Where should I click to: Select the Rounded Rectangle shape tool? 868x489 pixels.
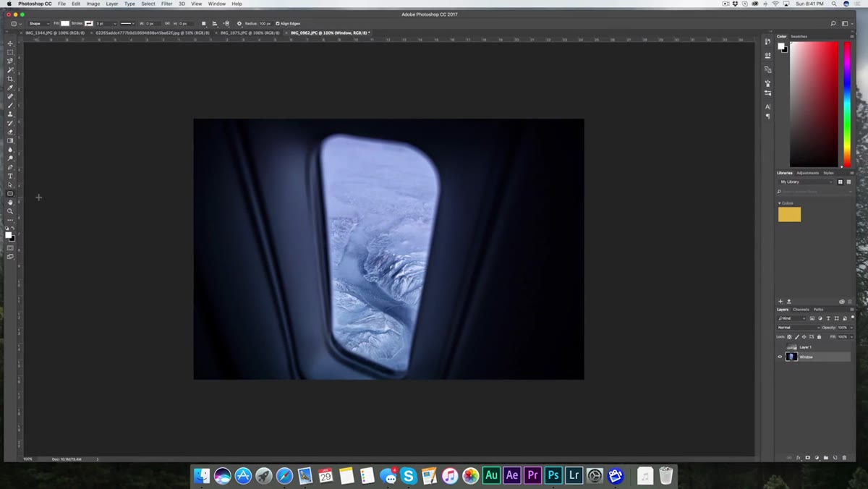pos(10,194)
